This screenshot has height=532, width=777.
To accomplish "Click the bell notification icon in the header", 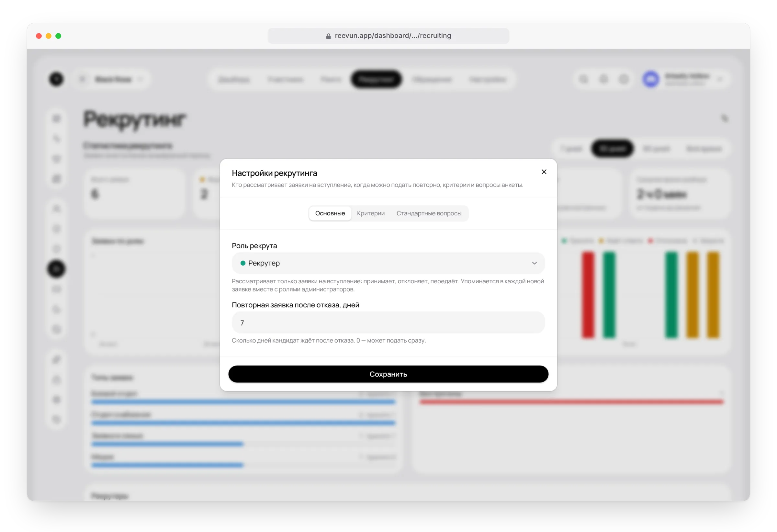I will pyautogui.click(x=603, y=79).
